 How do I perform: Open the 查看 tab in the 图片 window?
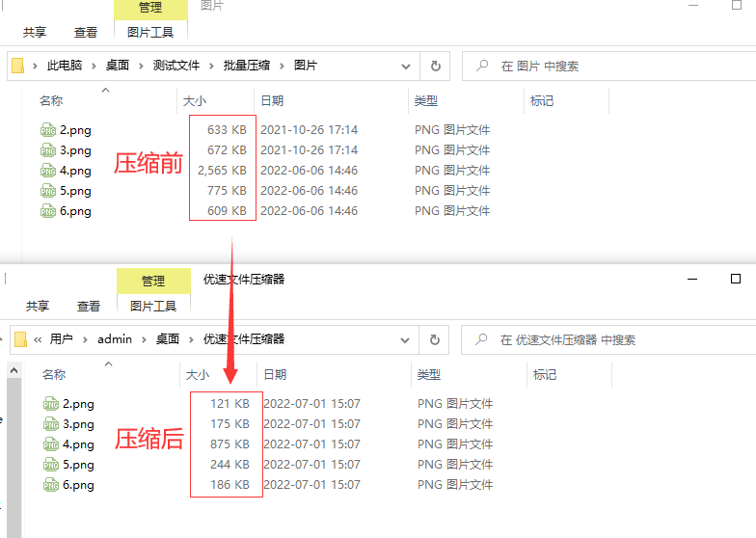click(x=86, y=32)
